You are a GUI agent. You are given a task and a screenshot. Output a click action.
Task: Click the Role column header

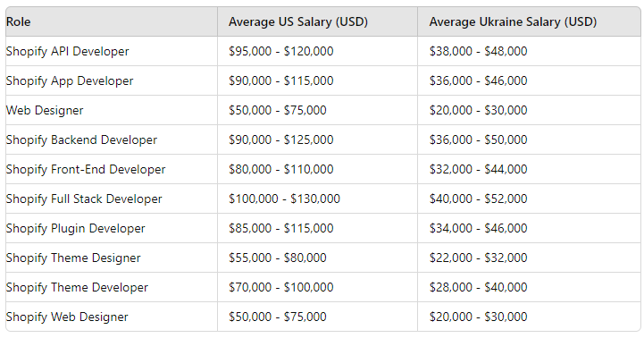(112, 21)
